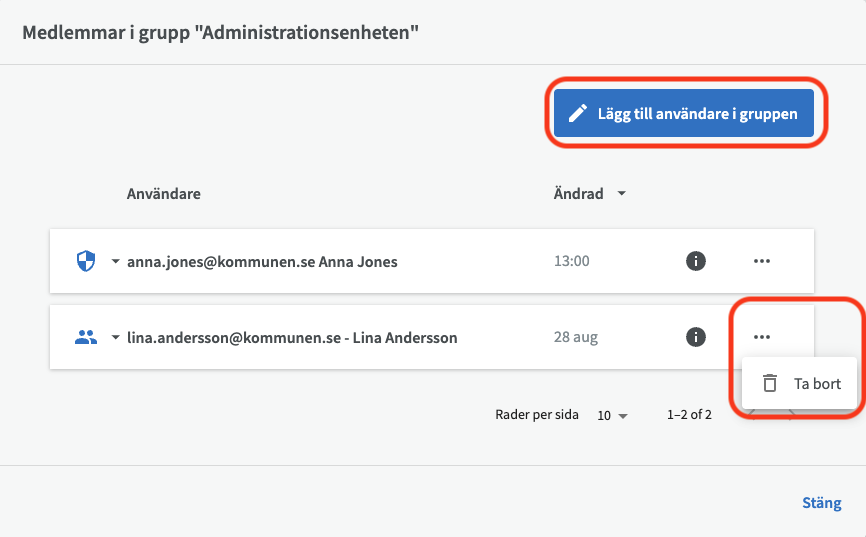Open info icon on Anna Jones row

pyautogui.click(x=696, y=262)
